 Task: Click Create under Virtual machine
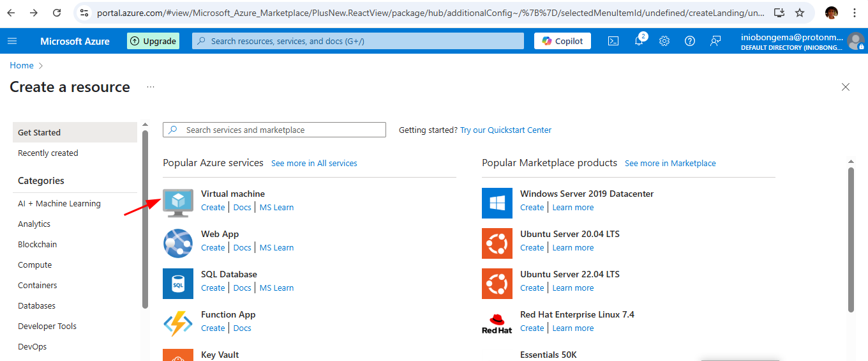coord(213,207)
